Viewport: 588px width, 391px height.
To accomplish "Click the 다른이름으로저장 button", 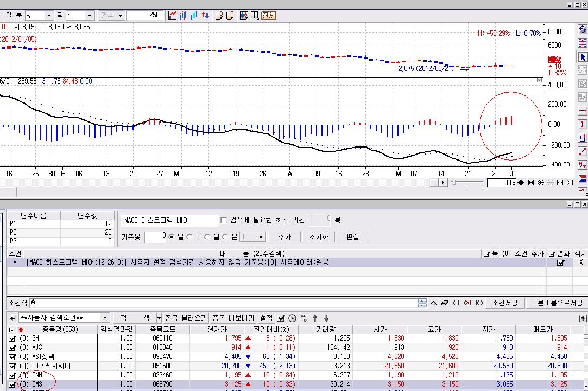I will pyautogui.click(x=557, y=303).
